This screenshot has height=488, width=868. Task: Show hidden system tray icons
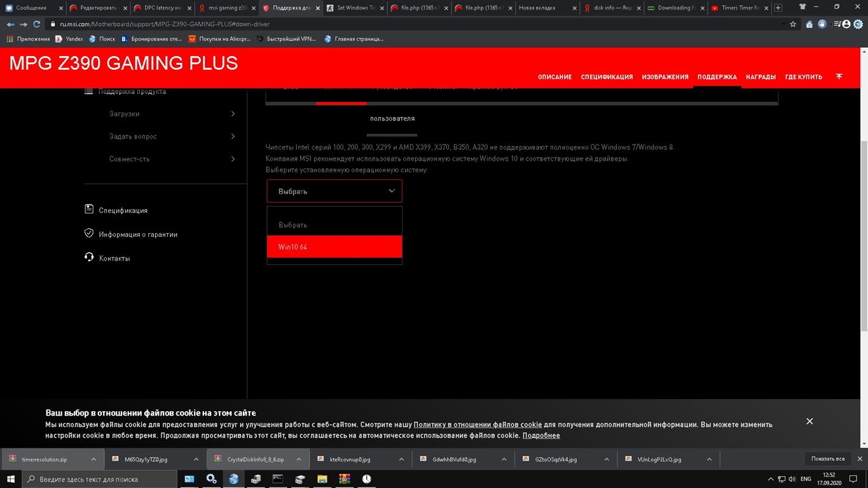771,479
